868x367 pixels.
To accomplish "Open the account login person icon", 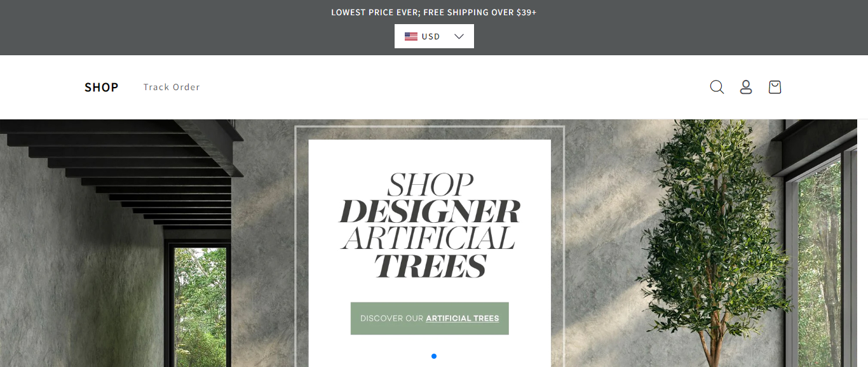I will pyautogui.click(x=746, y=87).
